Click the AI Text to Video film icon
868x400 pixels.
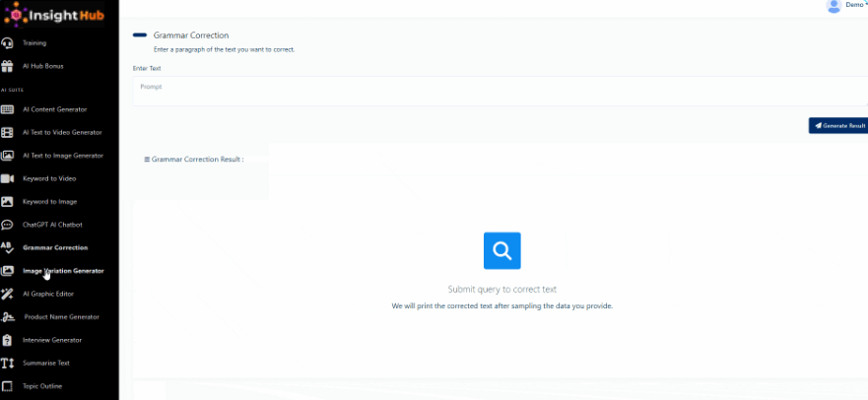point(7,132)
